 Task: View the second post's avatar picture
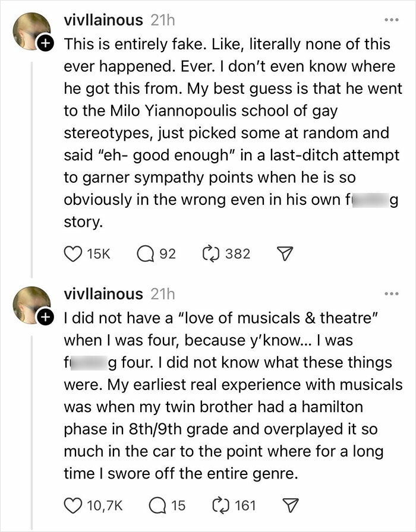coord(31,304)
